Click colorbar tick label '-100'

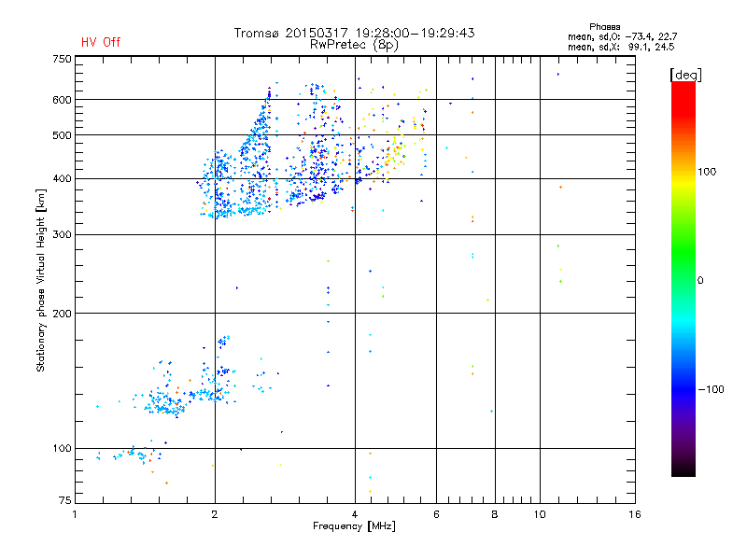click(x=711, y=389)
